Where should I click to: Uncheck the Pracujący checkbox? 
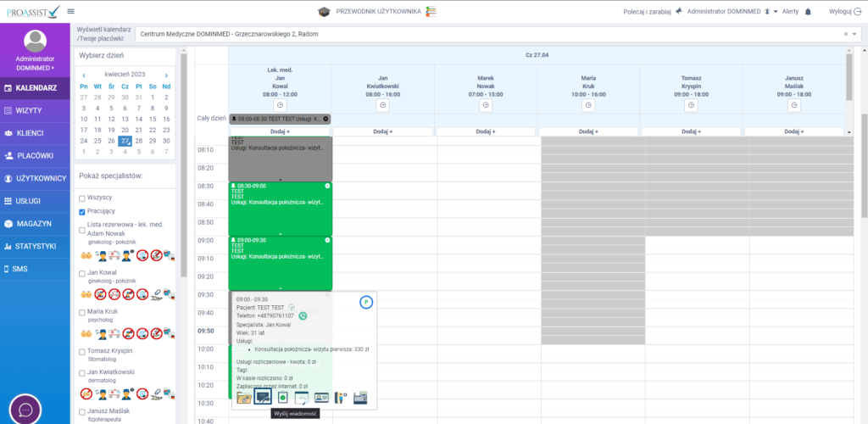[x=82, y=211]
